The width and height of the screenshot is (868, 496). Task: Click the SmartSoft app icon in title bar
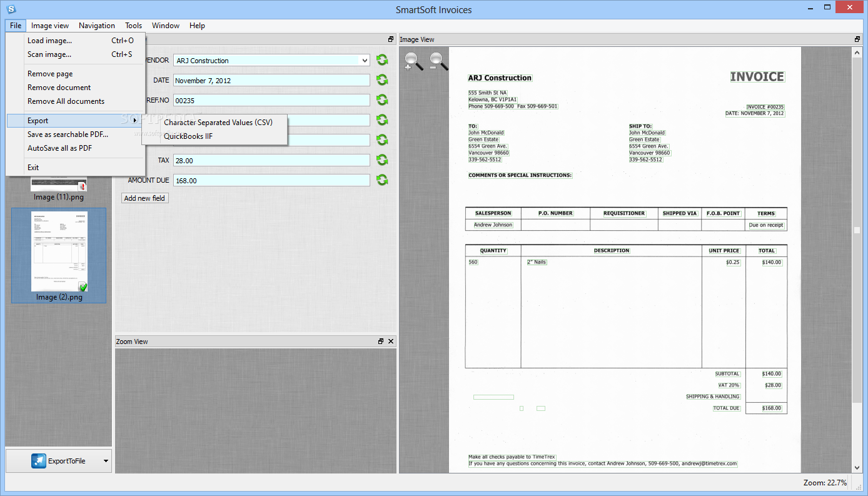pos(11,9)
